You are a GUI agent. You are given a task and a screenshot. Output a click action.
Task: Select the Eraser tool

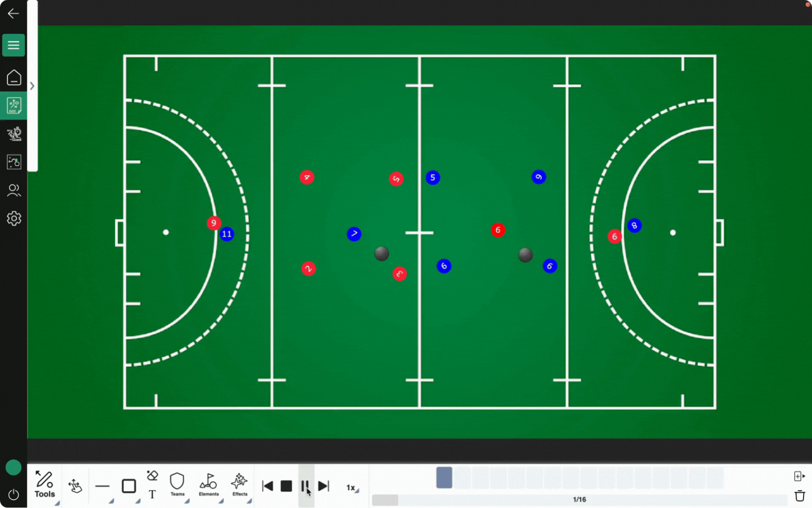(152, 476)
